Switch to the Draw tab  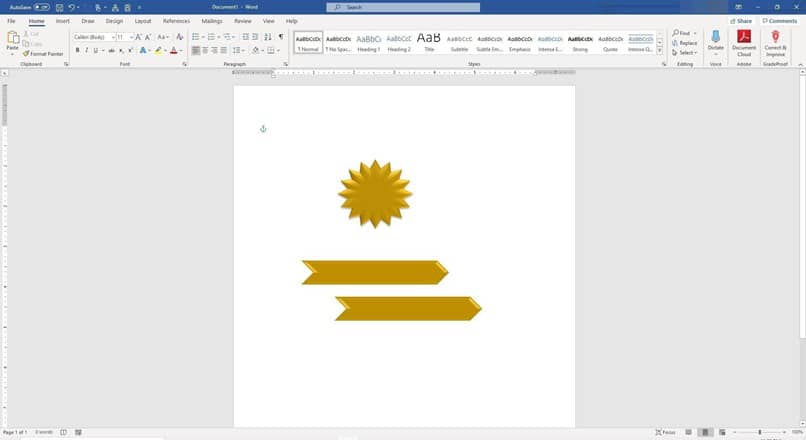click(x=88, y=21)
